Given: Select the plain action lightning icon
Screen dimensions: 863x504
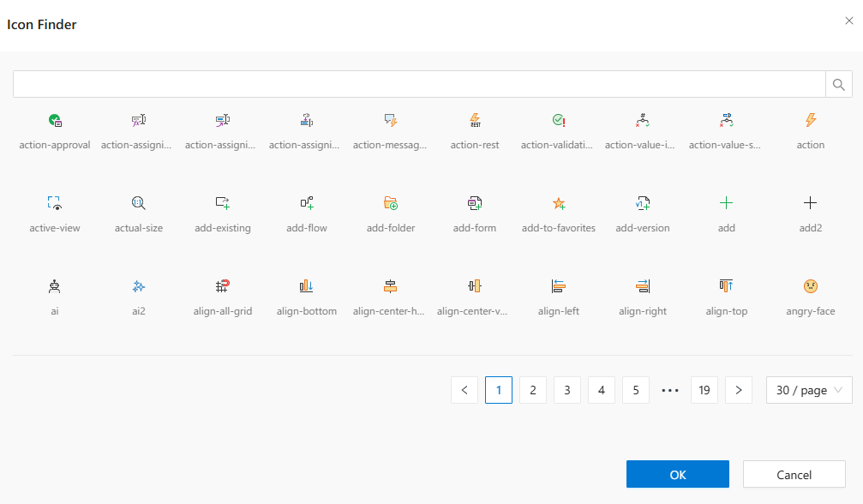Looking at the screenshot, I should (x=811, y=120).
